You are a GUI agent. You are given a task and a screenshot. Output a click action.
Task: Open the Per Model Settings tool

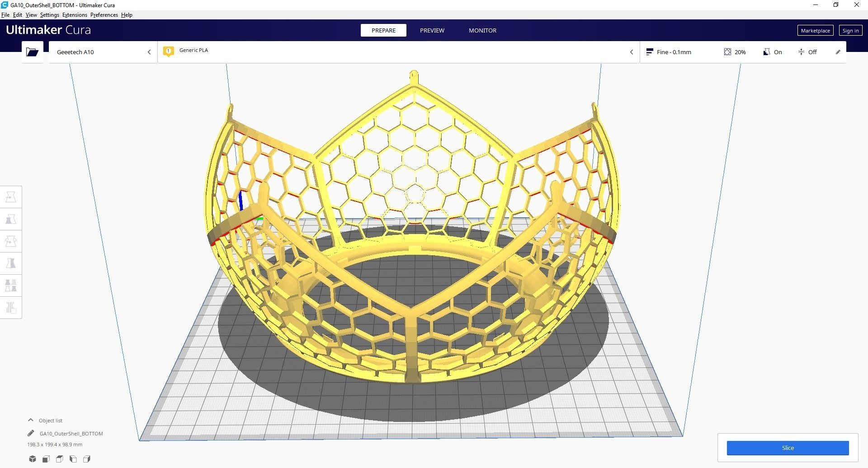tap(11, 285)
